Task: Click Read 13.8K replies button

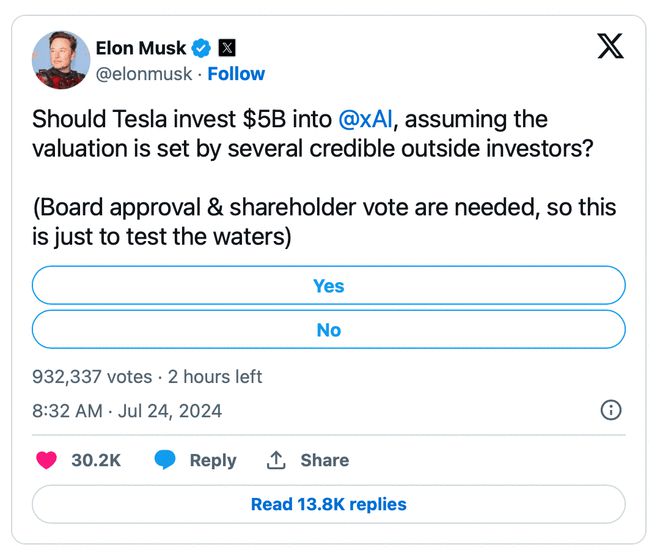Action: click(x=328, y=504)
